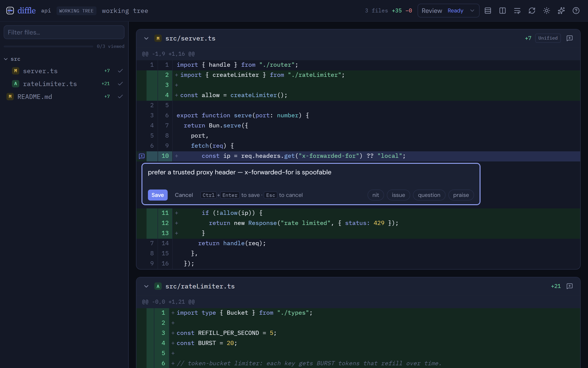Toggle light theme sun icon
The width and height of the screenshot is (588, 368).
tap(547, 11)
